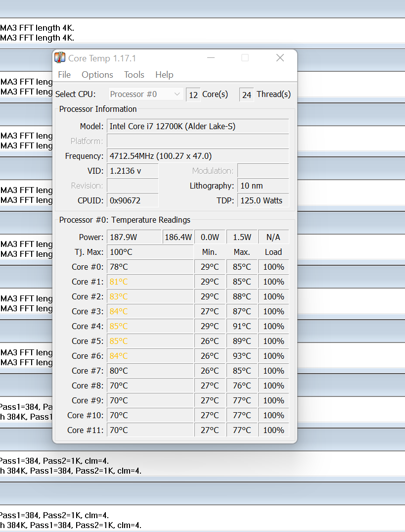
Task: Click the 12 Core(s) count box
Action: click(x=193, y=95)
